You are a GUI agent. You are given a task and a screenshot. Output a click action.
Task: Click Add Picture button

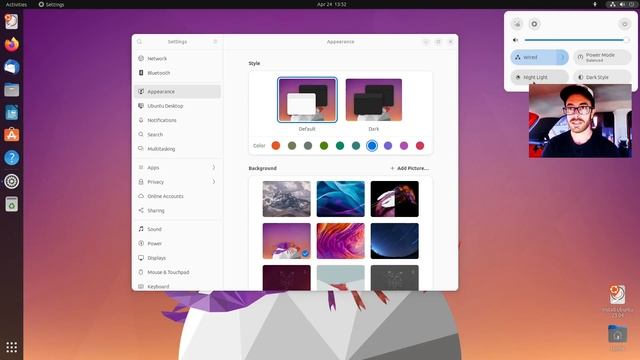tap(409, 168)
